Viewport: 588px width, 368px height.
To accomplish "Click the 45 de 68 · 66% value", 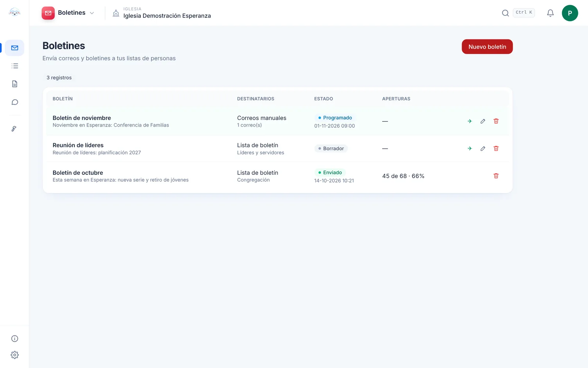I will [403, 176].
